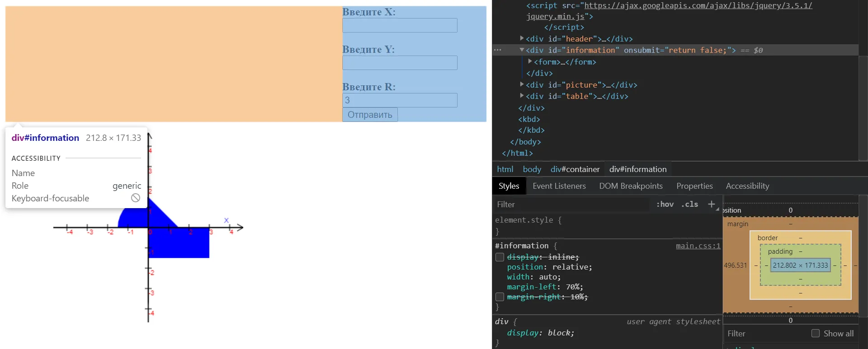The height and width of the screenshot is (349, 868).
Task: Click the 212.802 × 171.333 content box
Action: coord(801,265)
